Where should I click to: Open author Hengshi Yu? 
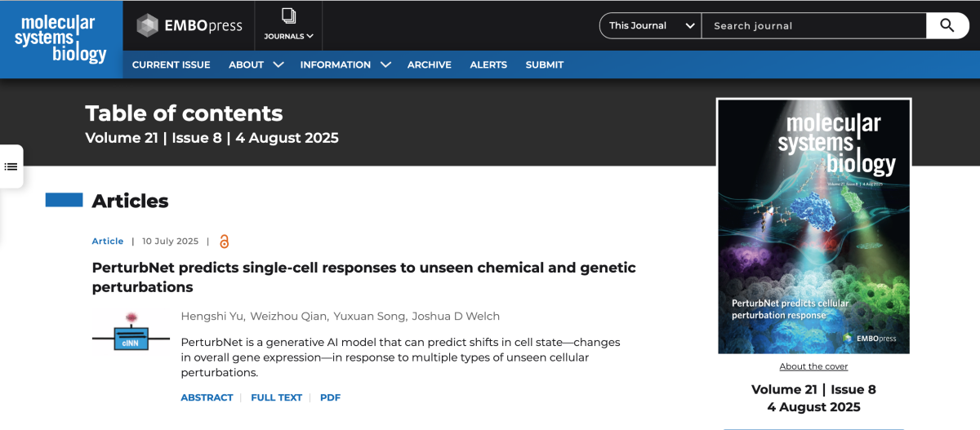click(x=211, y=317)
